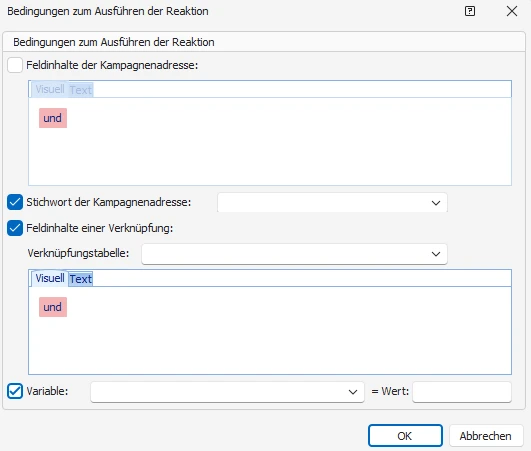Image resolution: width=531 pixels, height=451 pixels.
Task: Close the Bedingungen dialog window
Action: point(512,11)
